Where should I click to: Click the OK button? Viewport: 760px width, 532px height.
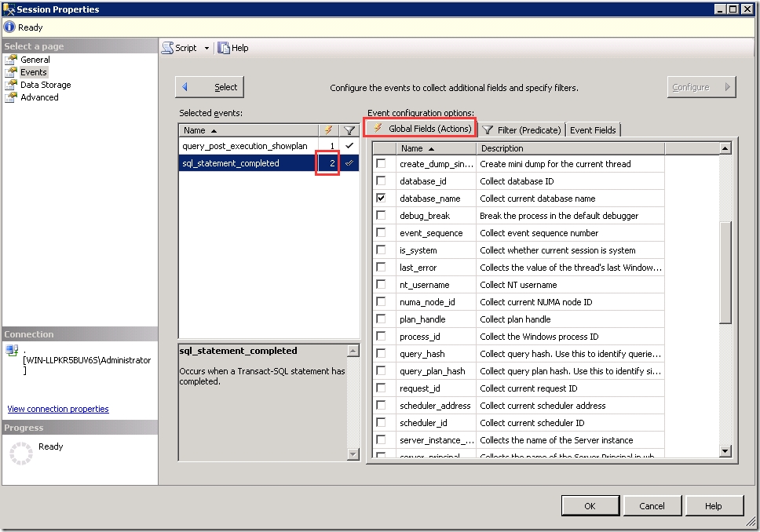pyautogui.click(x=590, y=506)
